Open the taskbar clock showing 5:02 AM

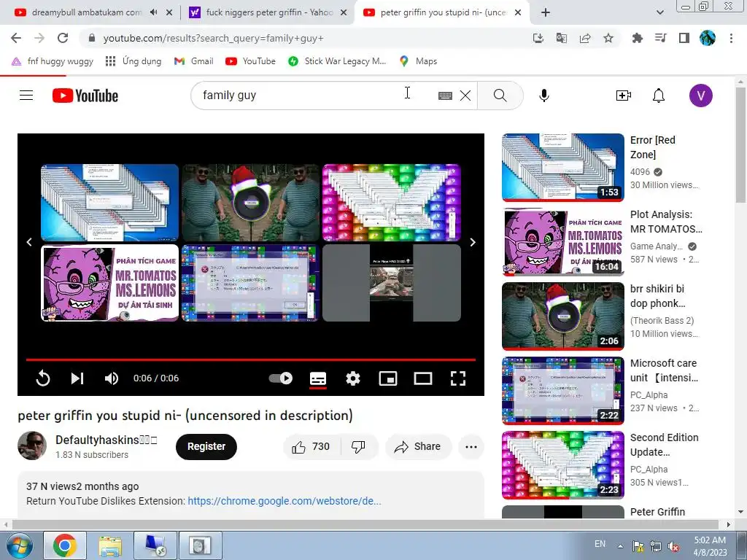pos(710,545)
